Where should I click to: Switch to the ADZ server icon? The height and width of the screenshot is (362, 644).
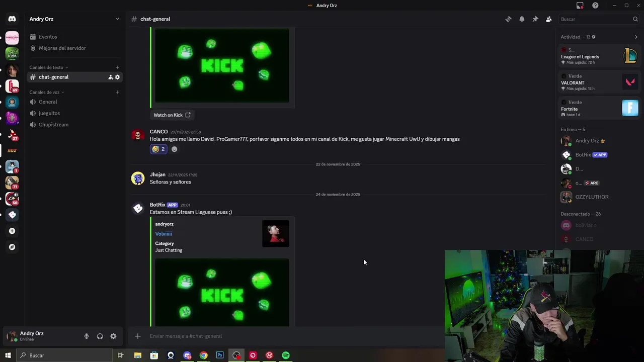[12, 150]
